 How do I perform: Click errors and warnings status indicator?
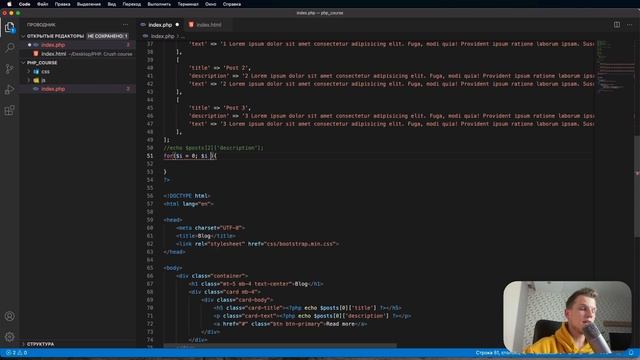pos(16,353)
